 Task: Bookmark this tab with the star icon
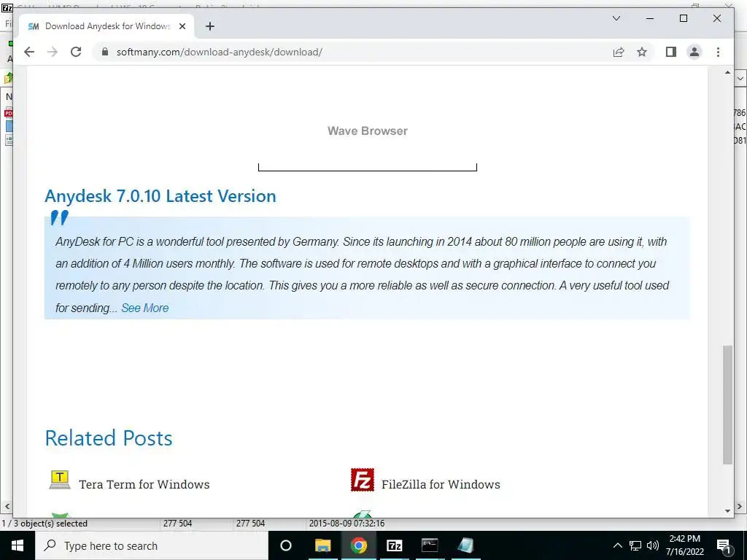pos(642,52)
